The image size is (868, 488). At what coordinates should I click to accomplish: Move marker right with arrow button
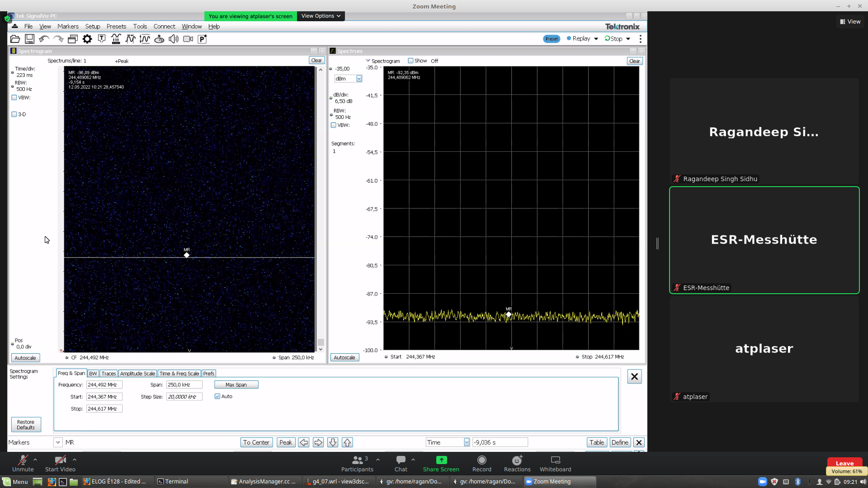[318, 442]
